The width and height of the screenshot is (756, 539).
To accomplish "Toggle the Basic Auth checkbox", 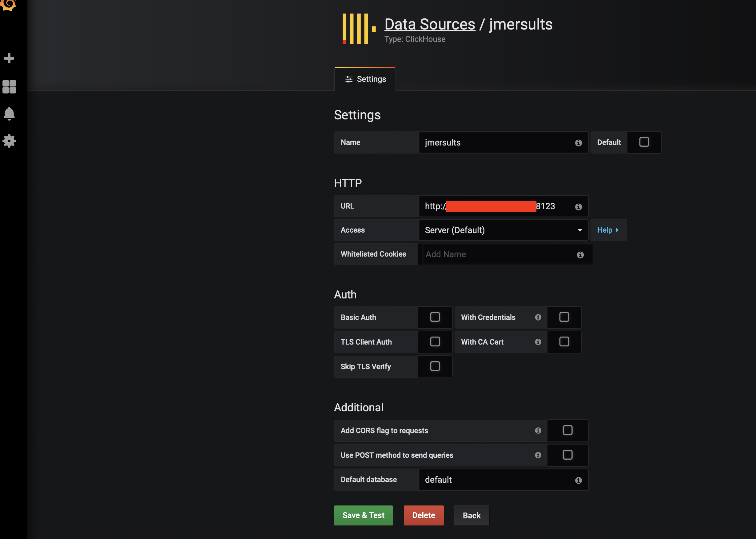I will 435,317.
